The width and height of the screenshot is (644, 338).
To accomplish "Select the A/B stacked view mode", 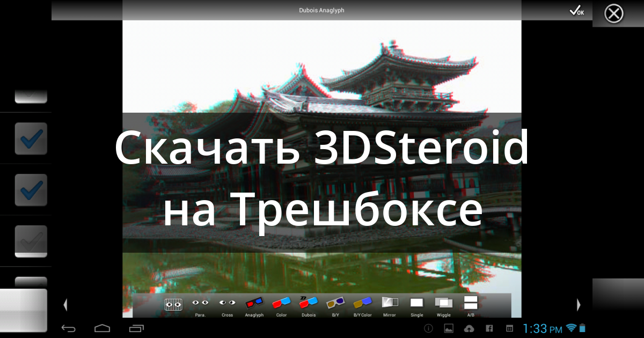I will tap(471, 306).
